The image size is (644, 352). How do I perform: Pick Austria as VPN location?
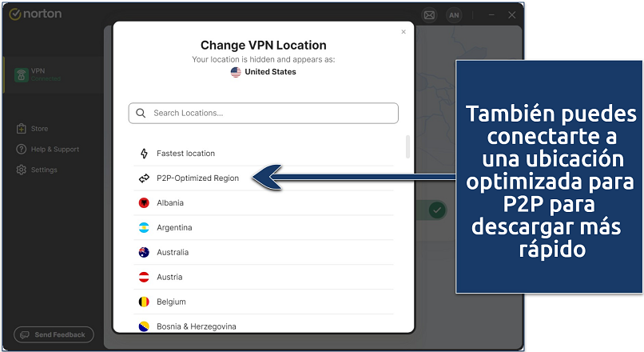coord(169,278)
